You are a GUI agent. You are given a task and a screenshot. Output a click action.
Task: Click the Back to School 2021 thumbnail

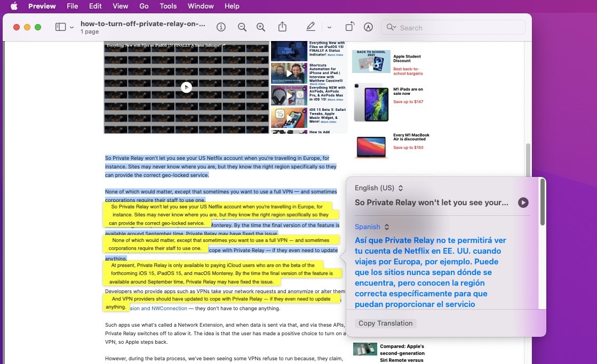[371, 61]
